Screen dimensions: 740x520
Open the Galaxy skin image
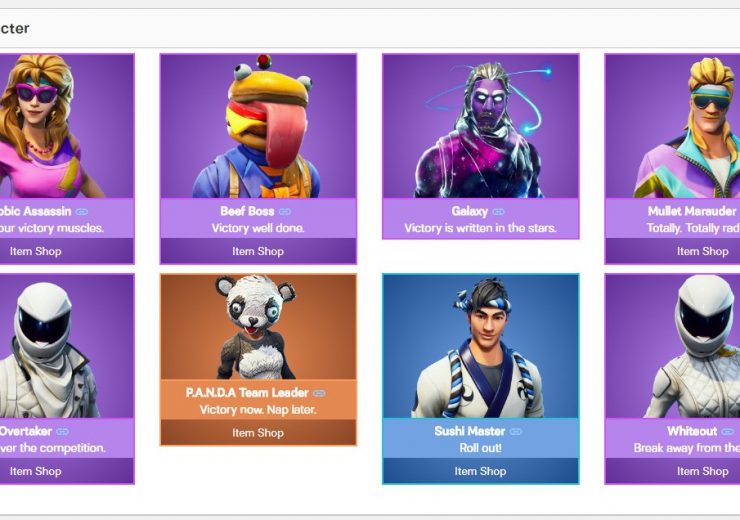click(x=480, y=126)
